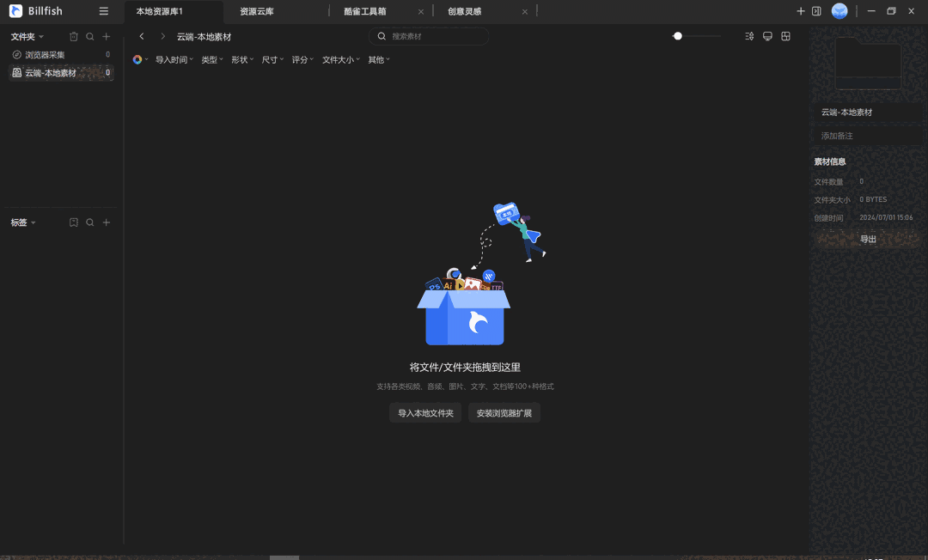The height and width of the screenshot is (560, 928).
Task: Open the sort options icon on toolbar
Action: [x=748, y=36]
